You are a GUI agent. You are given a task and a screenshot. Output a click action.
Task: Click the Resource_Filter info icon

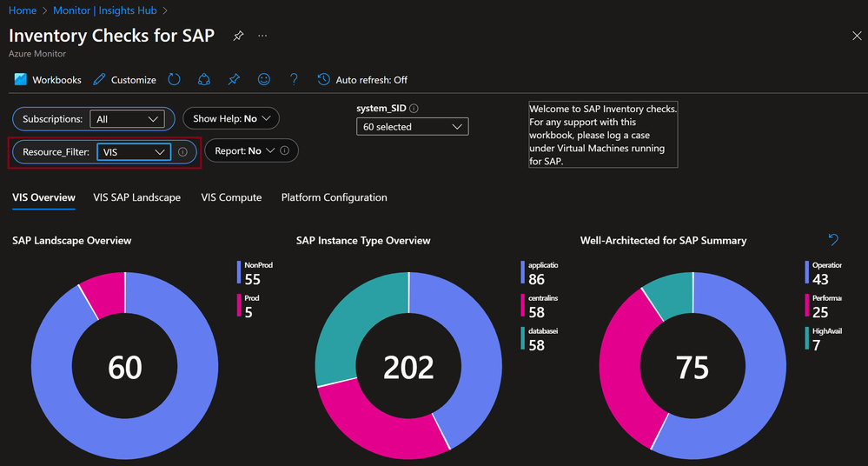pos(182,152)
